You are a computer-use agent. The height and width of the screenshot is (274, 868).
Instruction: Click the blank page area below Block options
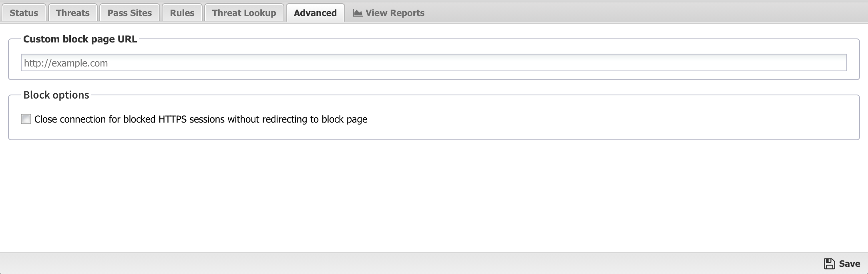434,196
